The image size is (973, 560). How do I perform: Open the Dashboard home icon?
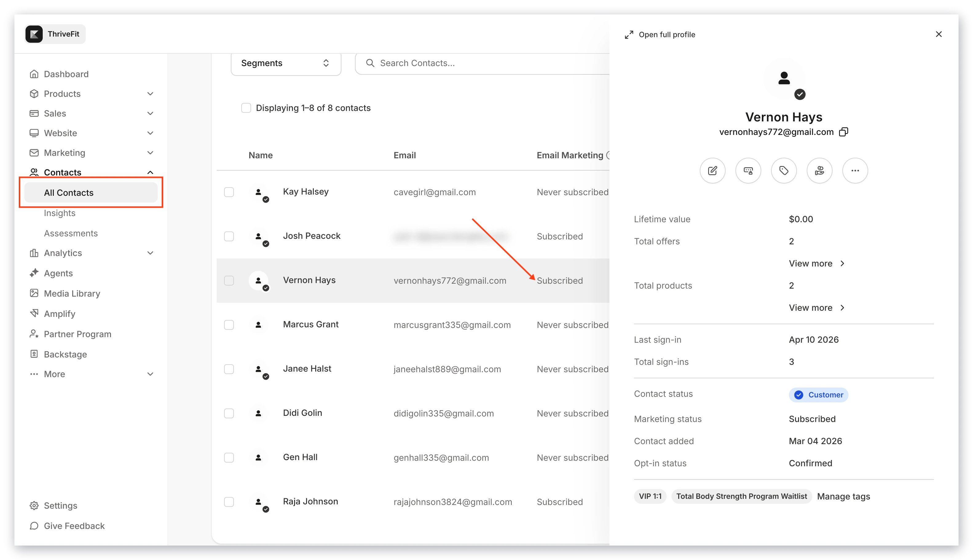pos(34,74)
